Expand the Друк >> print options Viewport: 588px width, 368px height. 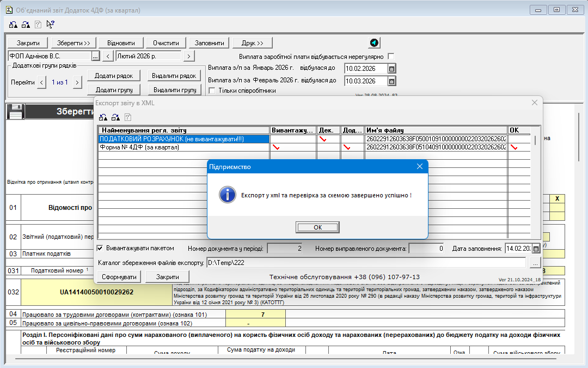coord(252,43)
